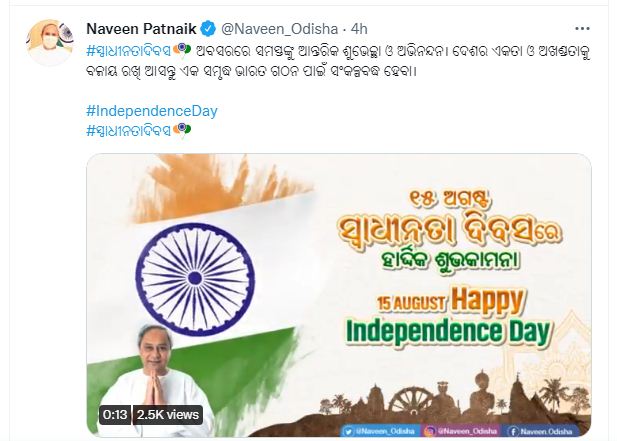Click the 4h tweet timestamp
The width and height of the screenshot is (617, 441).
click(359, 29)
